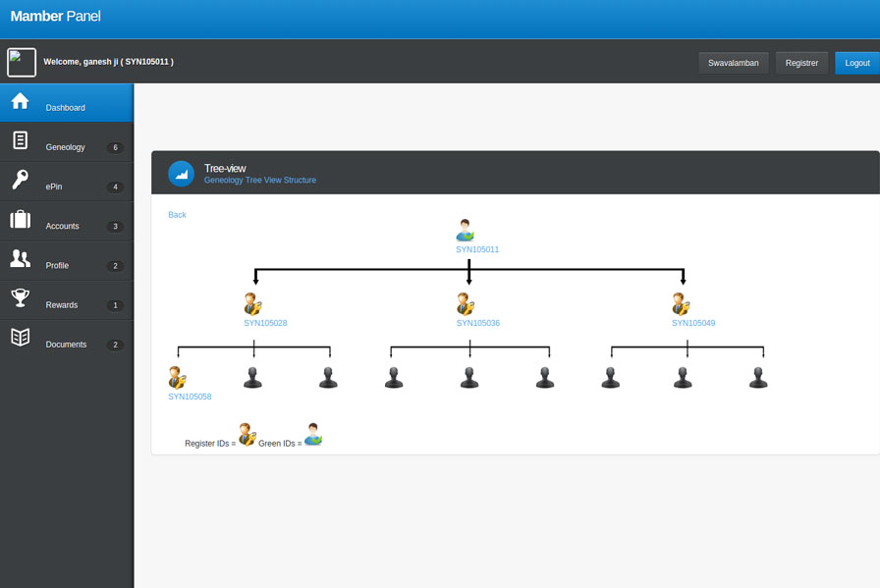Click the member icon above SYN105028

(x=252, y=304)
